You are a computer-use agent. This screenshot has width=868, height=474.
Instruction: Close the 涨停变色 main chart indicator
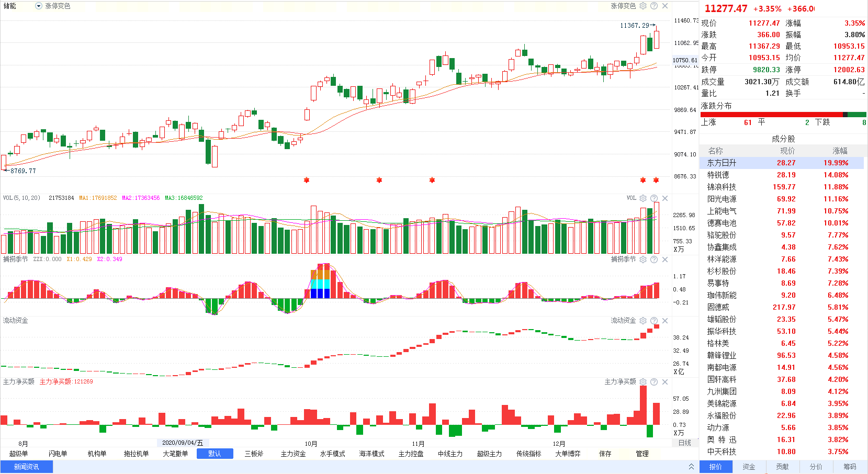click(x=665, y=6)
